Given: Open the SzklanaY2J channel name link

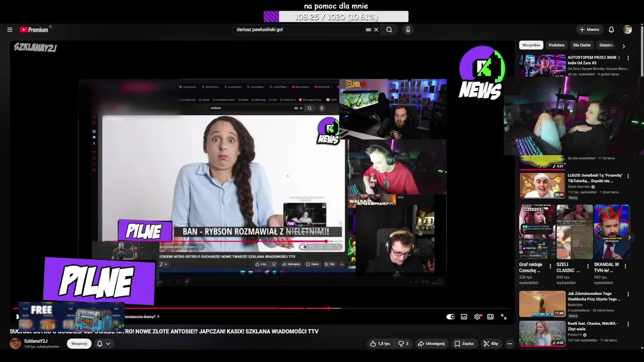Looking at the screenshot, I should click(x=36, y=341).
